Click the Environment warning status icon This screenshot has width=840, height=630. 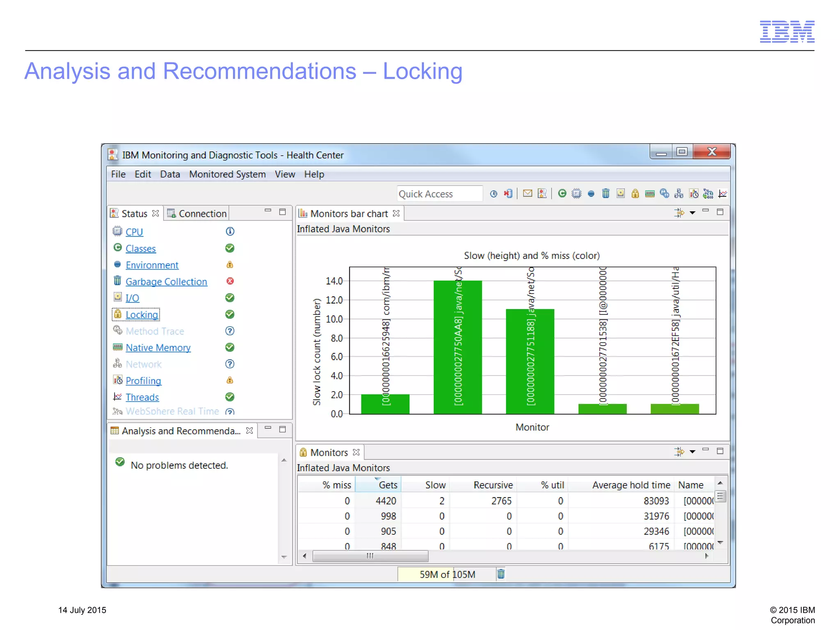230,265
